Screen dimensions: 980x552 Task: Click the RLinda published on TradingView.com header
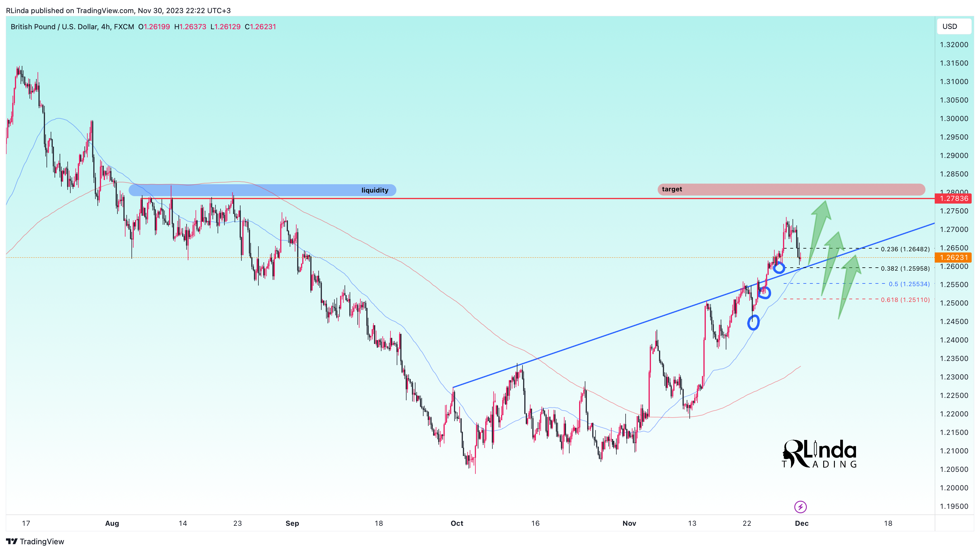click(x=118, y=11)
